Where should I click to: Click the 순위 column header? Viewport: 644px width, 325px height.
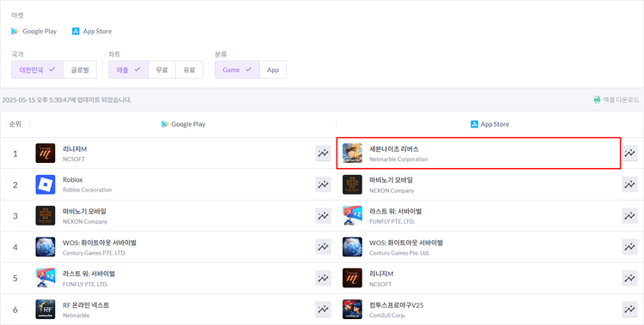15,124
